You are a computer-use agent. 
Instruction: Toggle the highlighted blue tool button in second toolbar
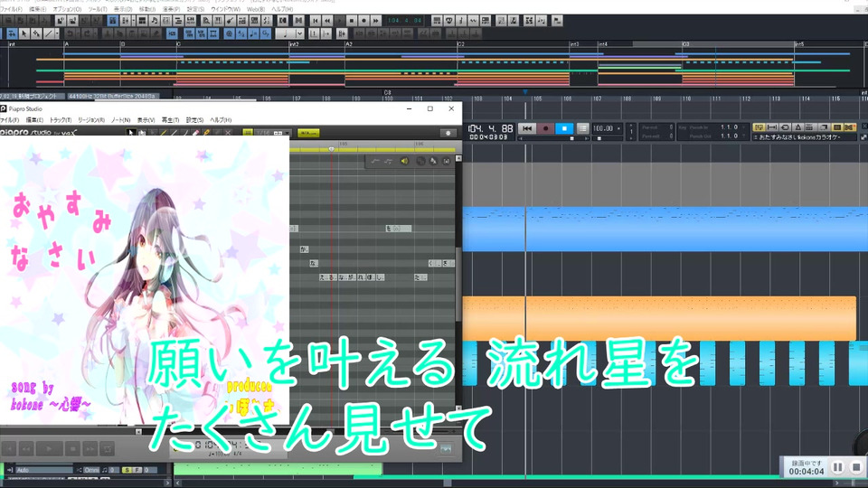(x=12, y=33)
